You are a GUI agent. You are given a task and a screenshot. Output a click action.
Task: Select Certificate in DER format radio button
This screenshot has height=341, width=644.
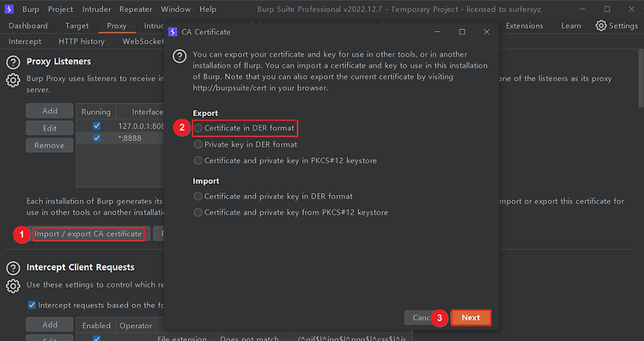[x=198, y=128]
